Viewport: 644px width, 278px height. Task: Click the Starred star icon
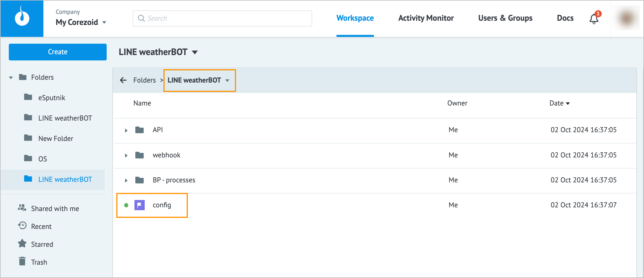pos(22,243)
